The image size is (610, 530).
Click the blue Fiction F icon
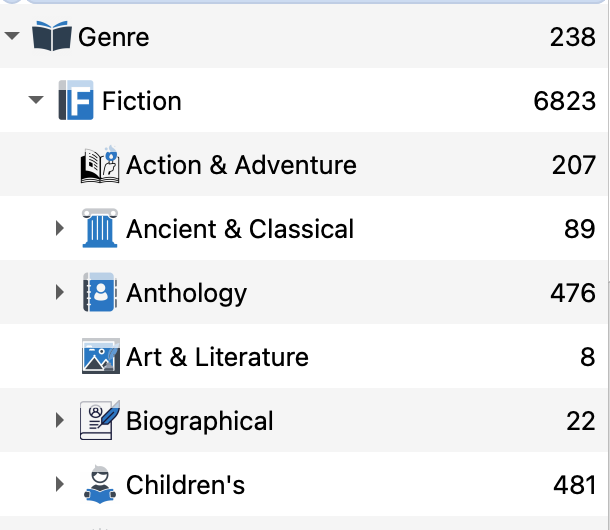76,101
